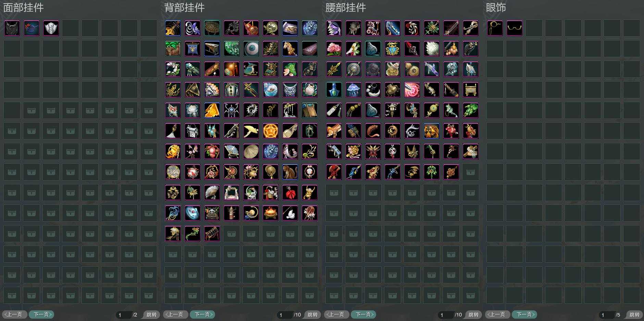Viewport: 644px width, 321px height.
Task: Focus the page number field under 背部挂件
Action: (x=285, y=315)
